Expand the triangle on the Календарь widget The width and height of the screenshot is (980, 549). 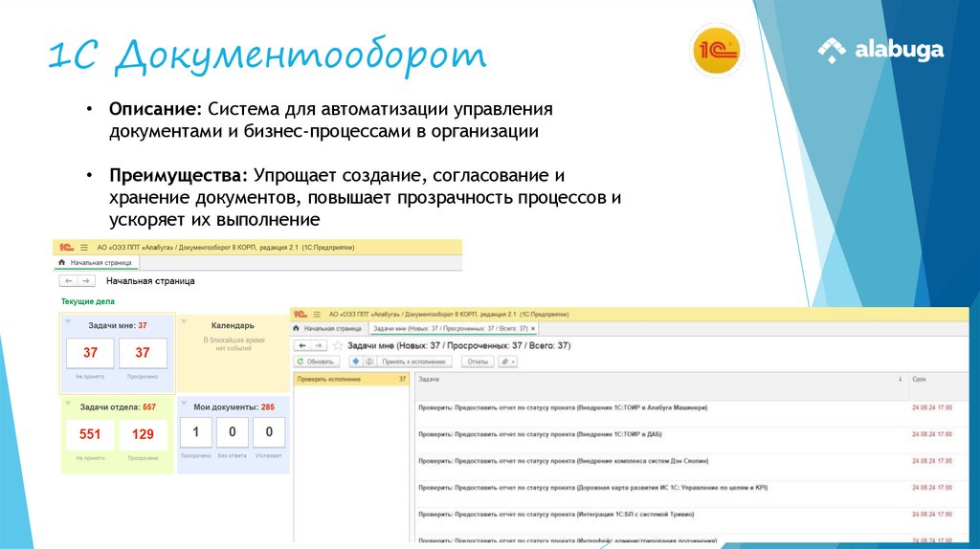185,322
